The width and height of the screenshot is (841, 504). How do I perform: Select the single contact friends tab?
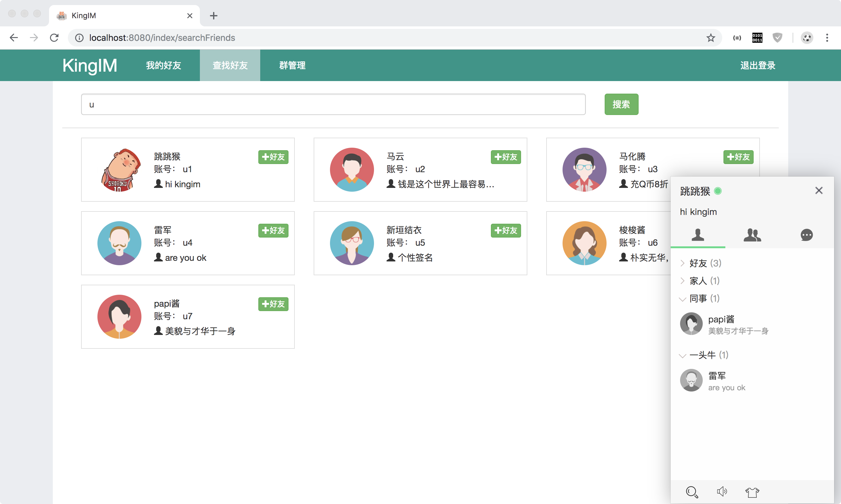[698, 235]
